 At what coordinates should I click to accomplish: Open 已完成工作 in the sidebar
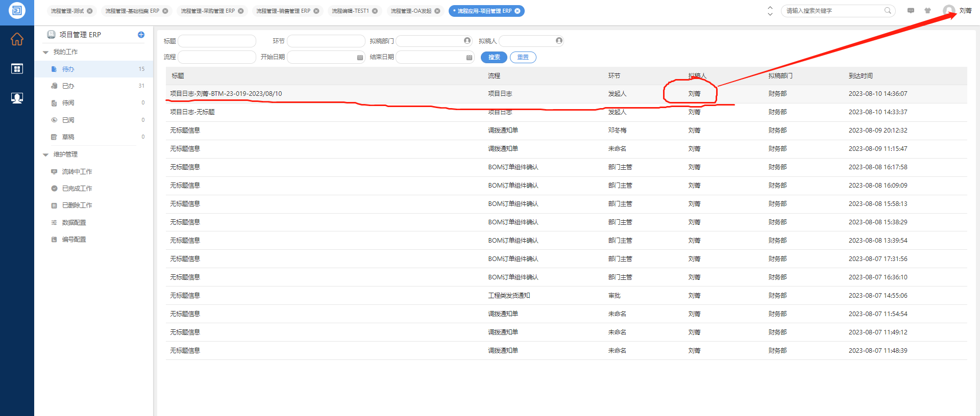(x=94, y=189)
